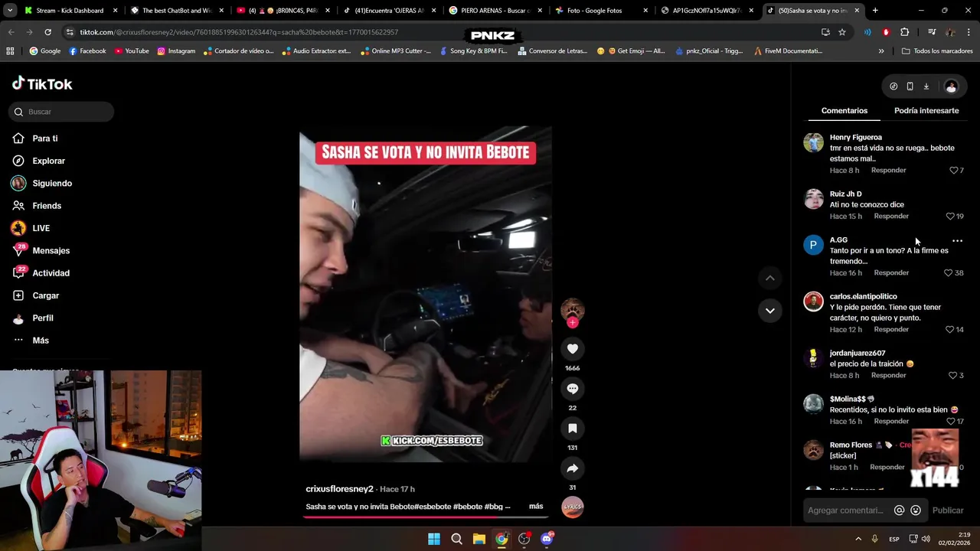Like Ruiz Jh D's comment
This screenshot has height=551, width=980.
pos(950,217)
